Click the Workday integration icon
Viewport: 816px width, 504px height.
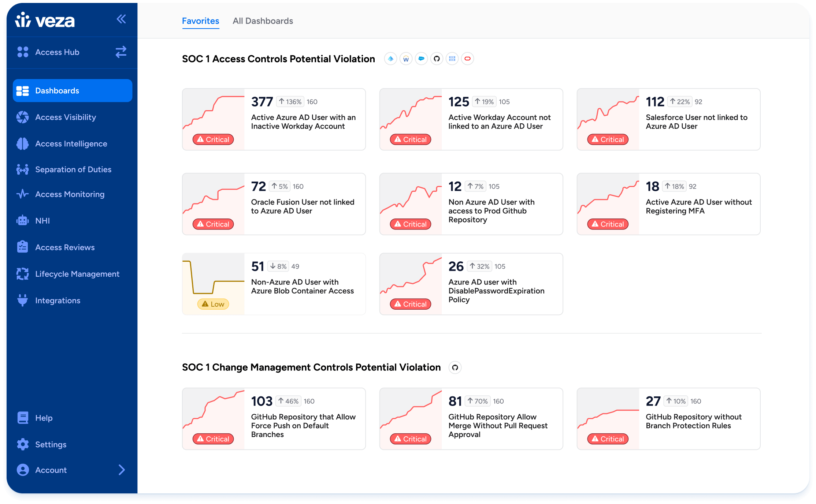406,59
